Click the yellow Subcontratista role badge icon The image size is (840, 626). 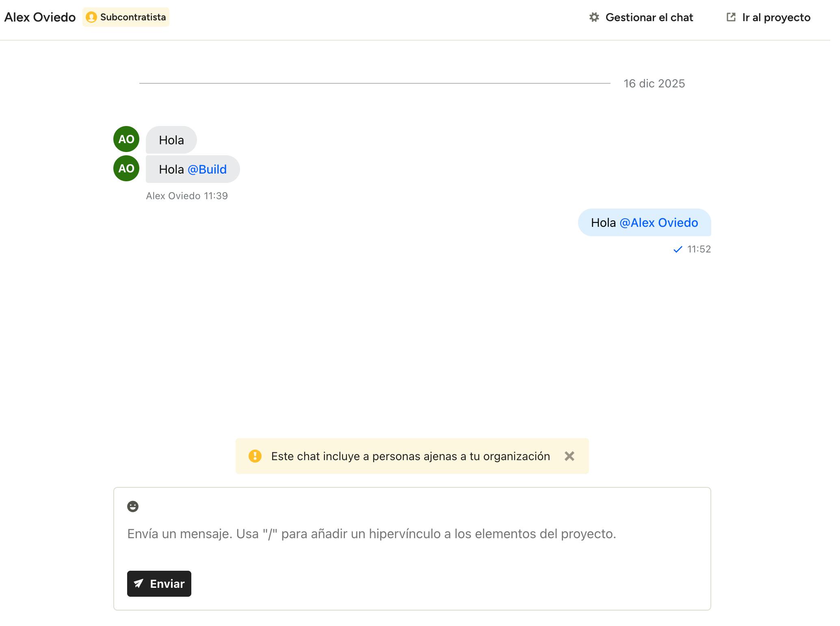click(x=91, y=17)
